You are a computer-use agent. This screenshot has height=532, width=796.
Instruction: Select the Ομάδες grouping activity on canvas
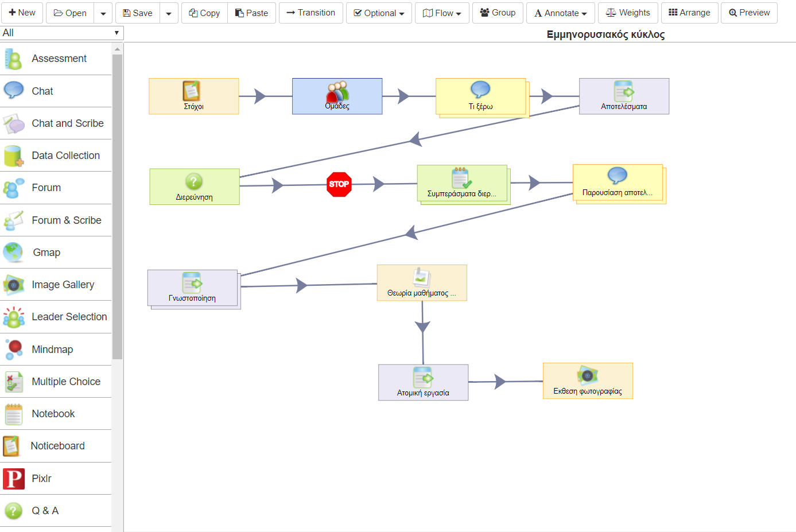337,96
